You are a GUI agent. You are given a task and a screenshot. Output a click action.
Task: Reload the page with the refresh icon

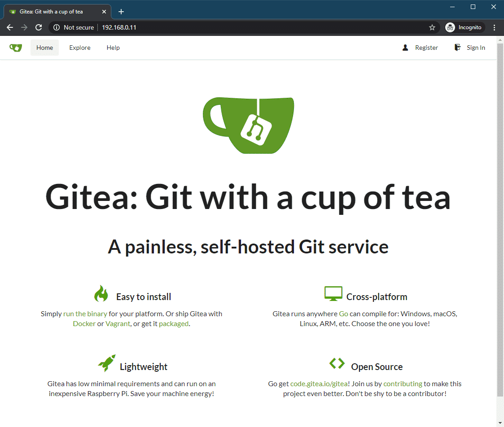click(39, 27)
